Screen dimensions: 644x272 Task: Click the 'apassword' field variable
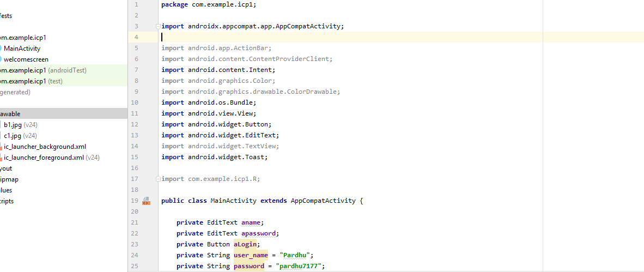258,233
